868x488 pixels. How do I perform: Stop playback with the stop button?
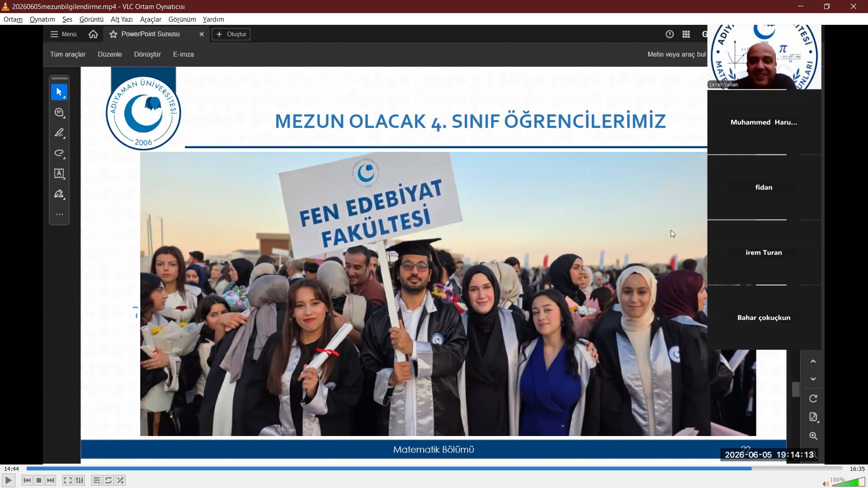39,480
